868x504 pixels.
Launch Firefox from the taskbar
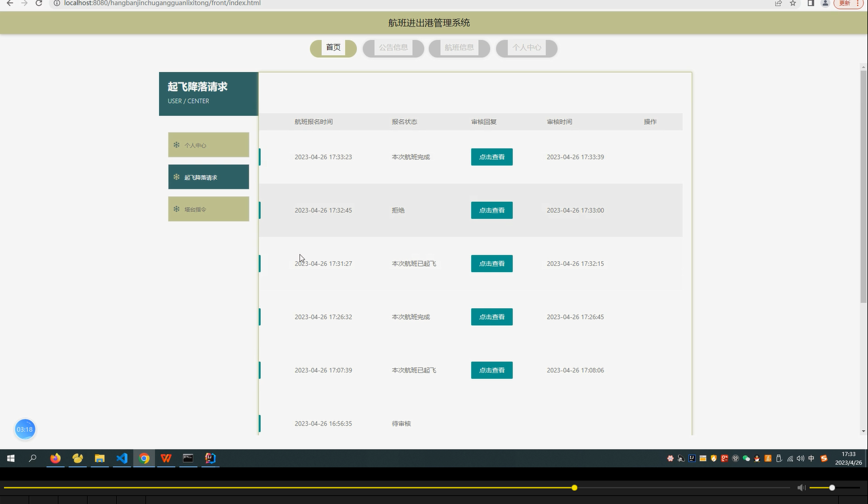pyautogui.click(x=55, y=458)
